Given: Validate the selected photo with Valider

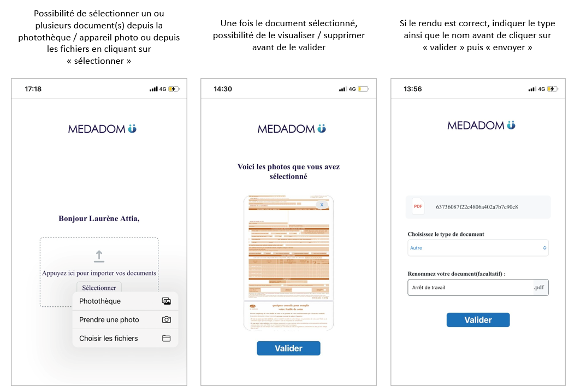Looking at the screenshot, I should [x=288, y=348].
